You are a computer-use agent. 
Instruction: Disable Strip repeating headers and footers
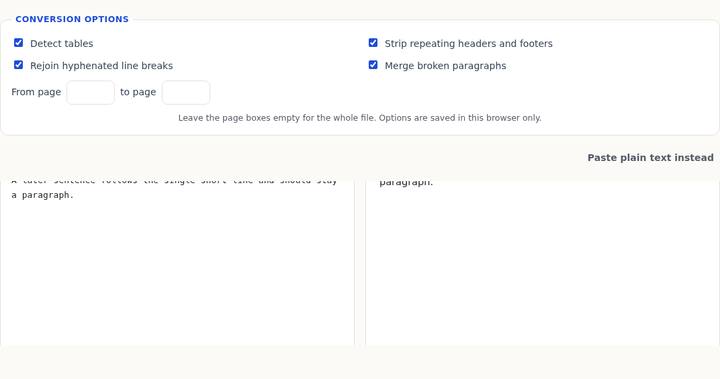[373, 43]
